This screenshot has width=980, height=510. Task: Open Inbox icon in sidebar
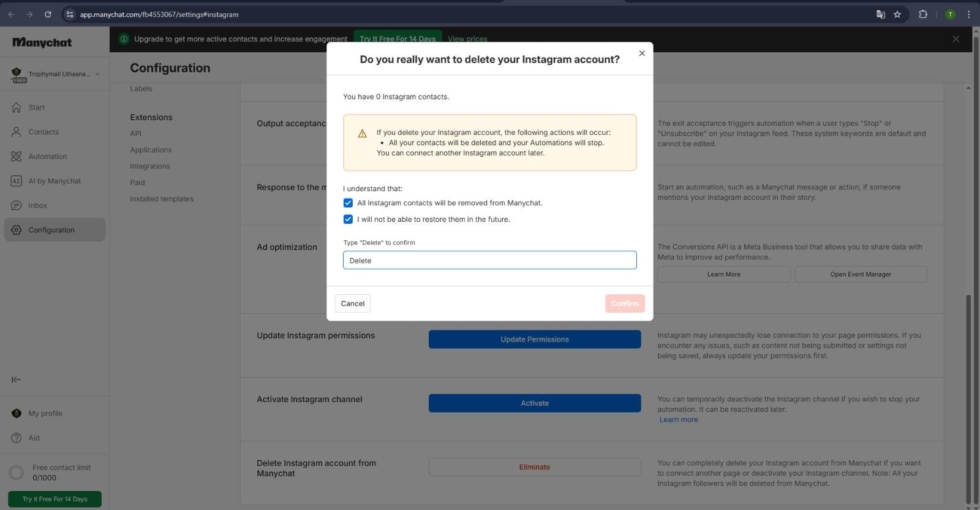pos(17,205)
